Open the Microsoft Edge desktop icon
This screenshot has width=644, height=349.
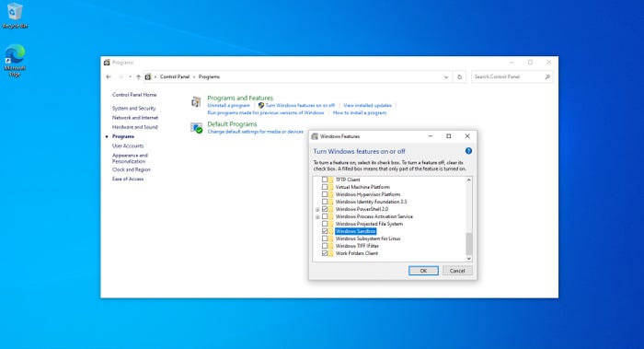click(15, 61)
